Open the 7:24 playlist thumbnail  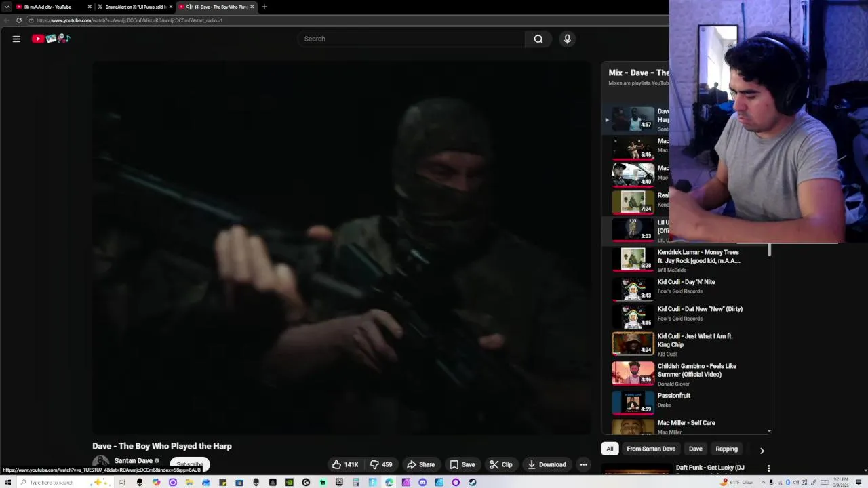point(633,202)
